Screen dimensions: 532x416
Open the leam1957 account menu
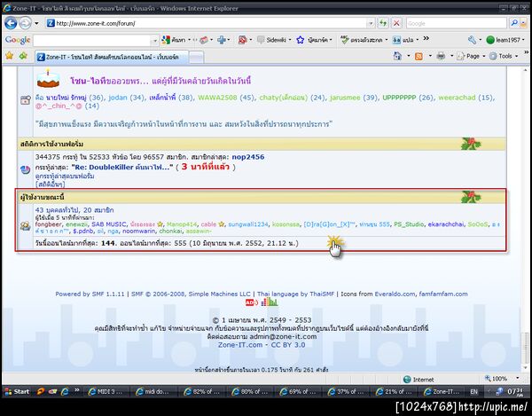pos(504,40)
